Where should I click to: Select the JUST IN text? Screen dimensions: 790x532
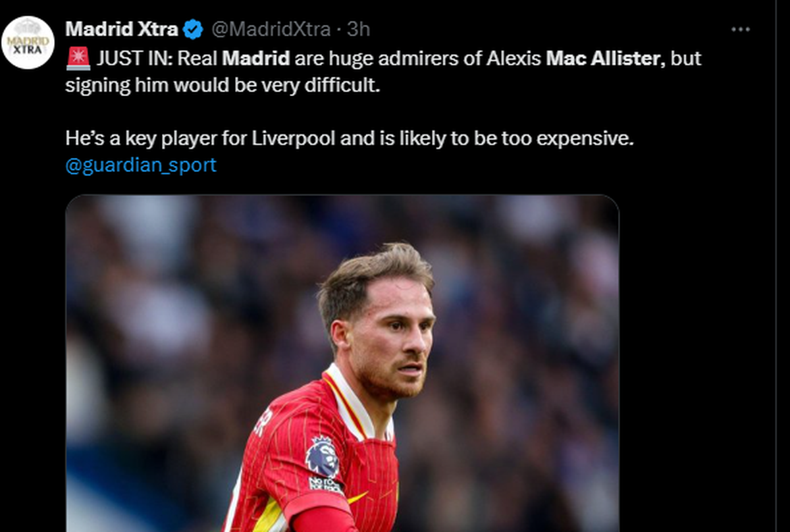(134, 58)
